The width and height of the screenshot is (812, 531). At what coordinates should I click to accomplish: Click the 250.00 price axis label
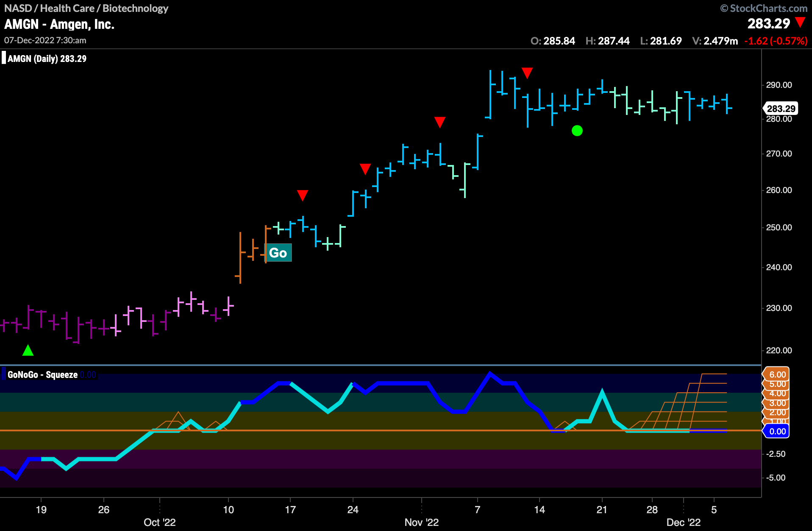click(x=779, y=227)
